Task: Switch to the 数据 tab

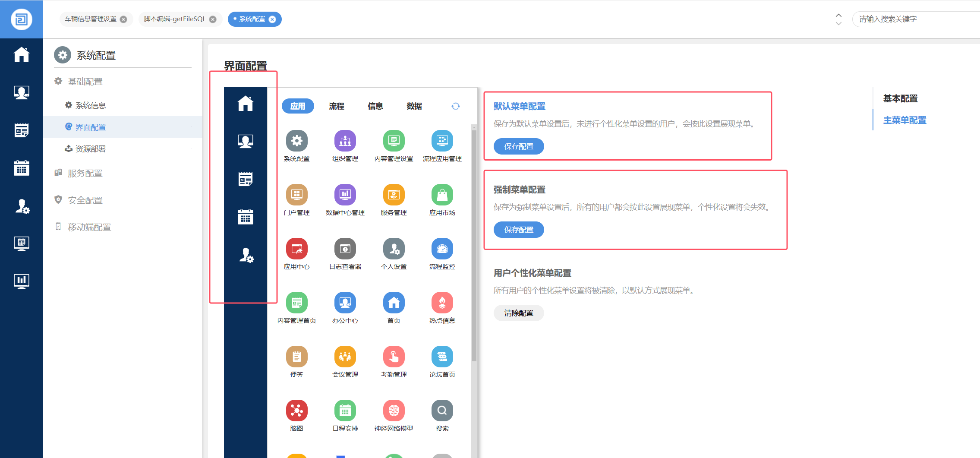Action: (x=414, y=106)
